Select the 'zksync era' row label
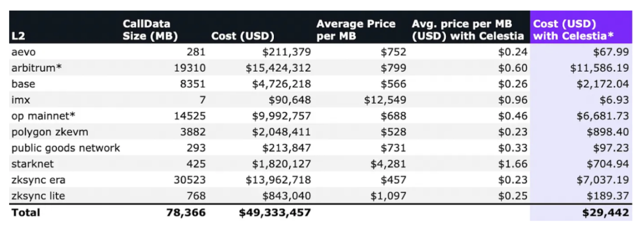644x230 pixels. point(37,180)
